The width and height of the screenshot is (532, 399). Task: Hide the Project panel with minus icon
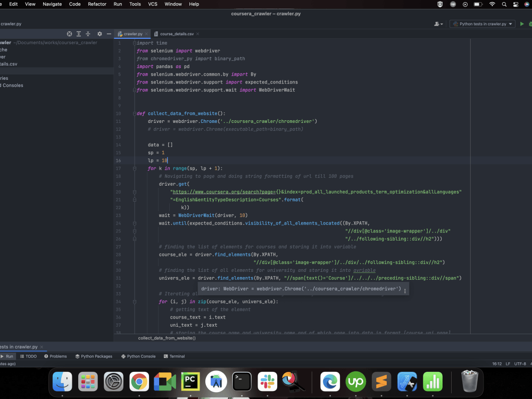click(x=109, y=34)
